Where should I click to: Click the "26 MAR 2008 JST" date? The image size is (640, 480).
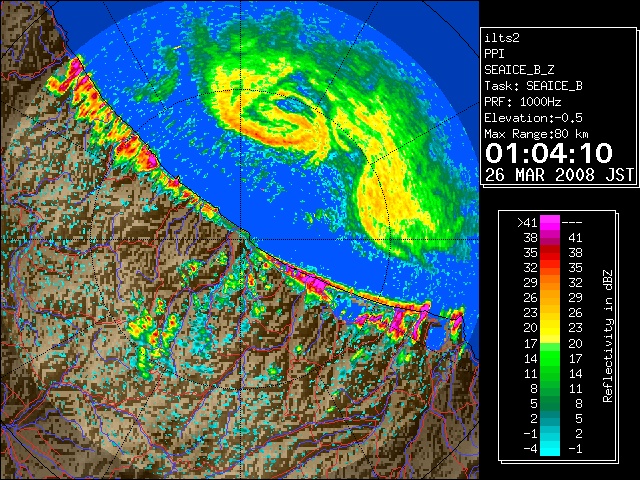[560, 175]
